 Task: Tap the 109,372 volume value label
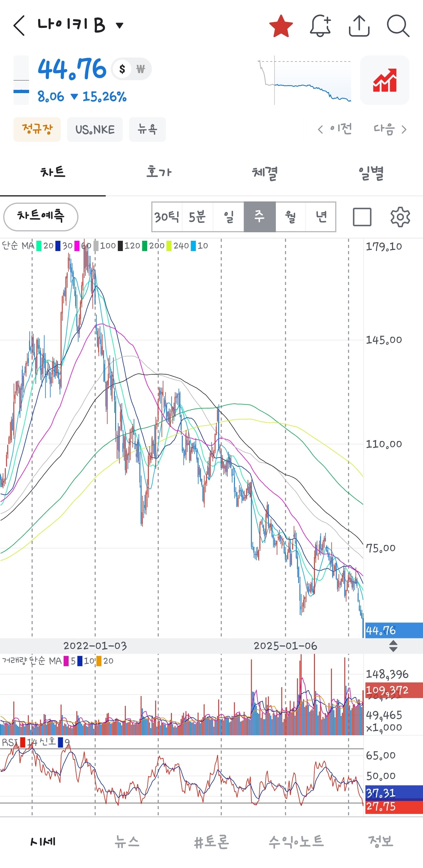(394, 690)
